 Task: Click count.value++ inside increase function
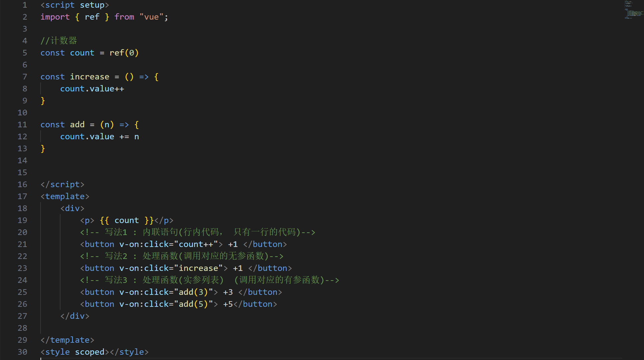[92, 89]
